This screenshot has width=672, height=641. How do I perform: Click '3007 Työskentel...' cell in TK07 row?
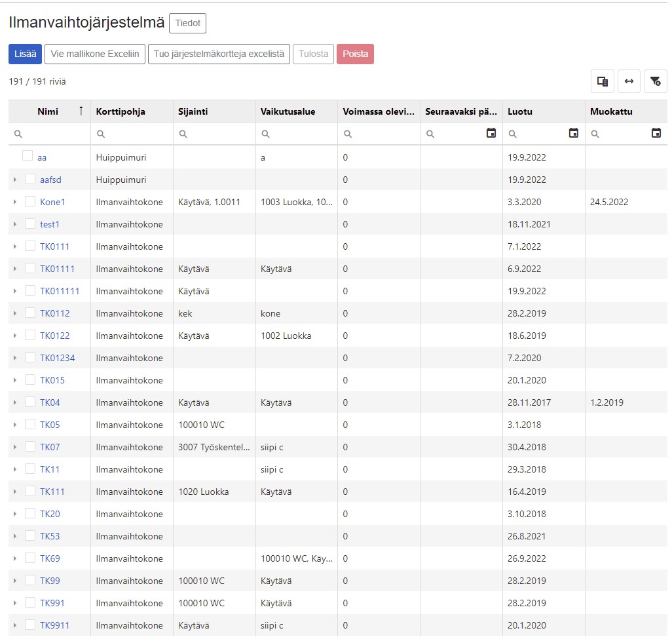coord(214,447)
